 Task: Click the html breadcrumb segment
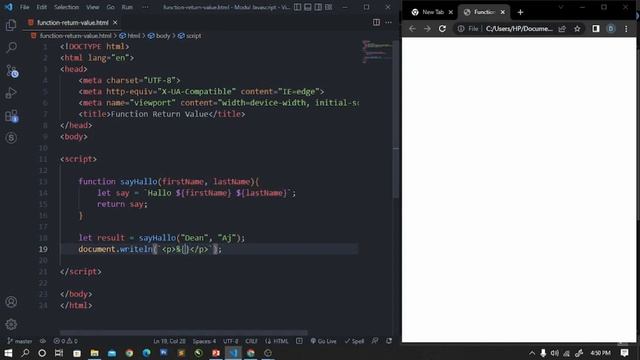130,36
